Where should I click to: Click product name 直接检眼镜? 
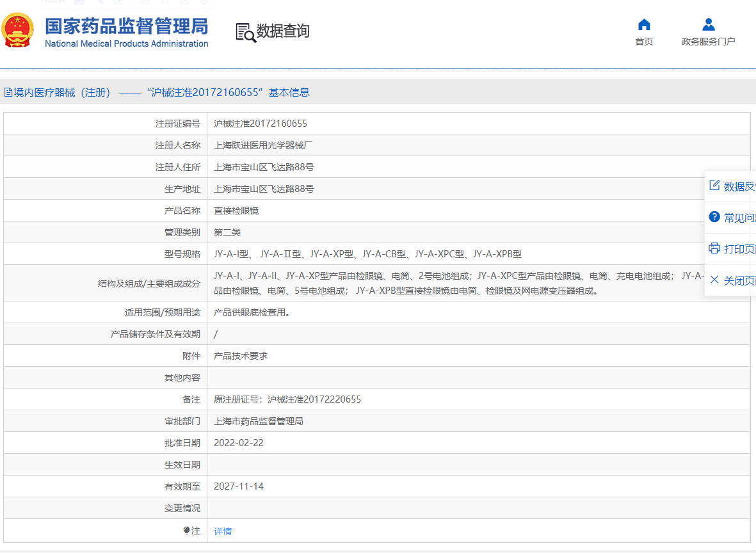236,211
